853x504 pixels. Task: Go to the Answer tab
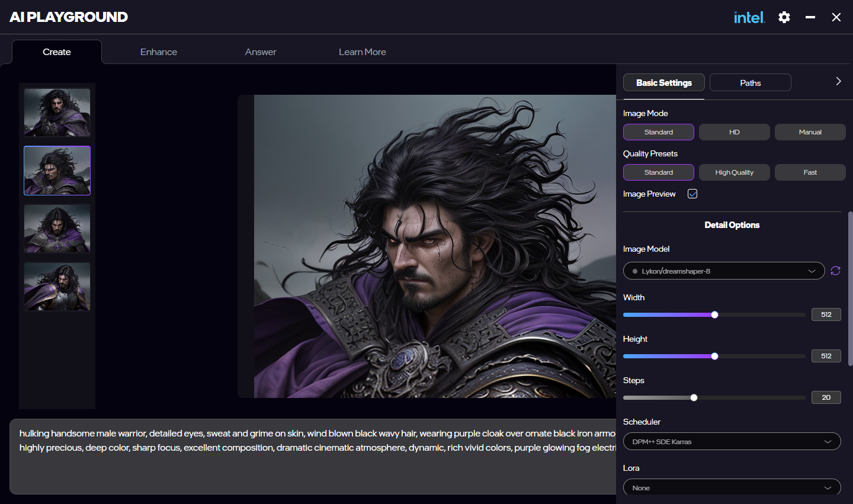[x=261, y=52]
